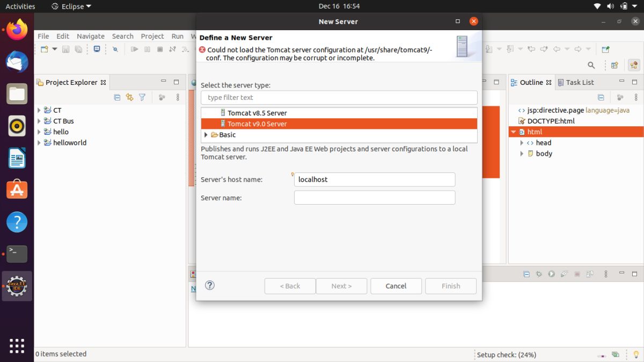Open the dialog Help question mark button

pos(210,285)
